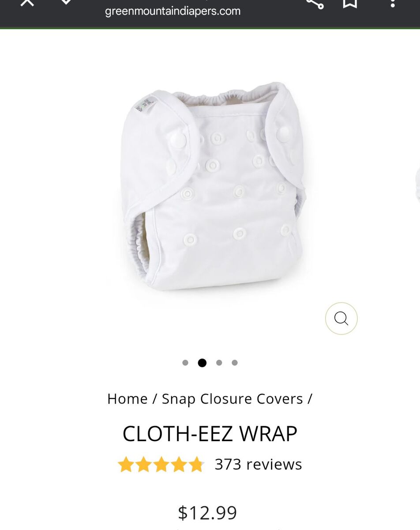
Task: Select the active second carousel dot
Action: (x=202, y=363)
